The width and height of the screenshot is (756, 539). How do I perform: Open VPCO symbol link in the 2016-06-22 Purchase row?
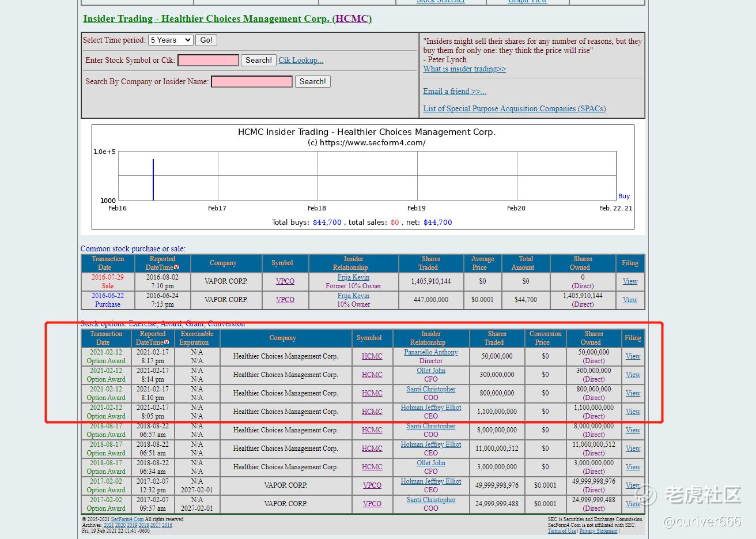point(285,300)
